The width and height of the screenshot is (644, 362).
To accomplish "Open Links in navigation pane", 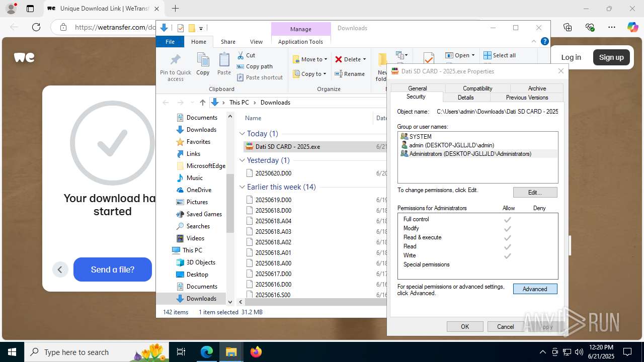I will 193,154.
